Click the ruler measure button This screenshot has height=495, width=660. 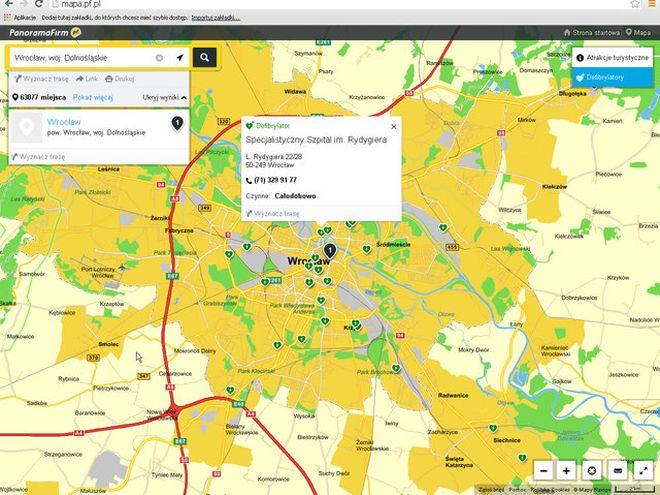click(617, 471)
